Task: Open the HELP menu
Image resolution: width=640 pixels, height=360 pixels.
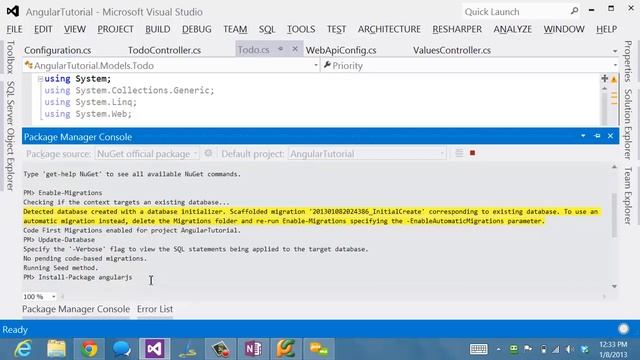Action: [x=606, y=29]
